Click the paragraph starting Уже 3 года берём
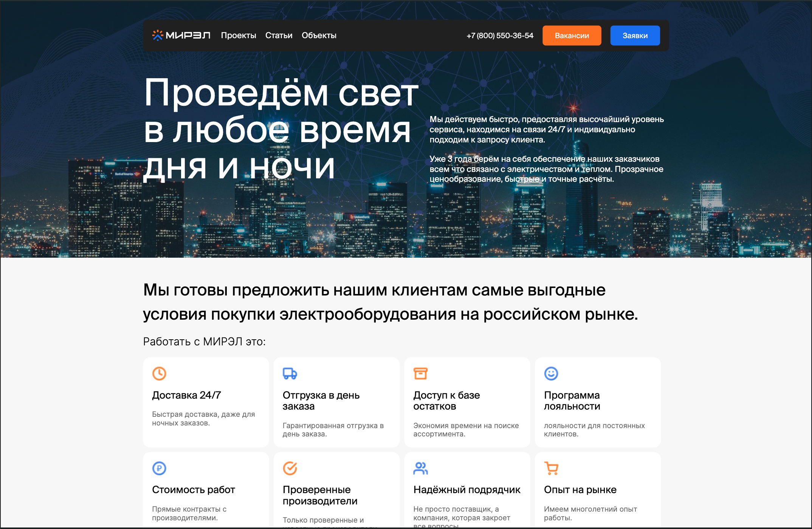Screen dimensions: 812x529 pyautogui.click(x=546, y=169)
